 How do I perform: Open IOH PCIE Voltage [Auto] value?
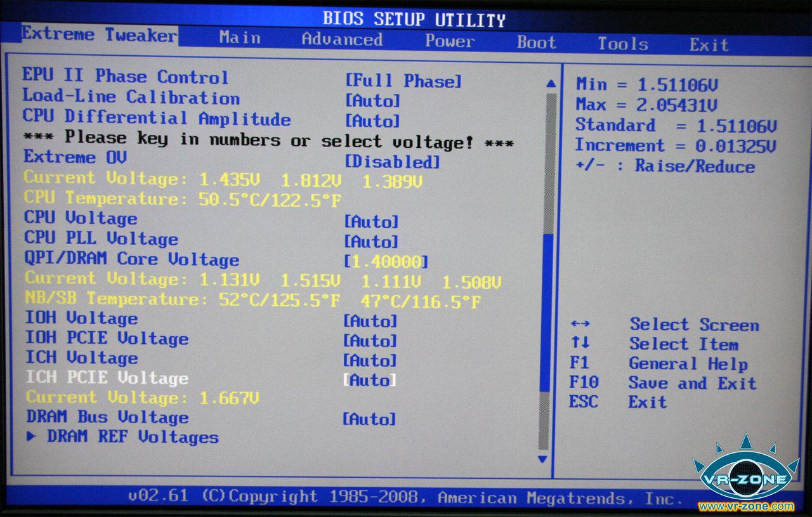click(x=370, y=341)
